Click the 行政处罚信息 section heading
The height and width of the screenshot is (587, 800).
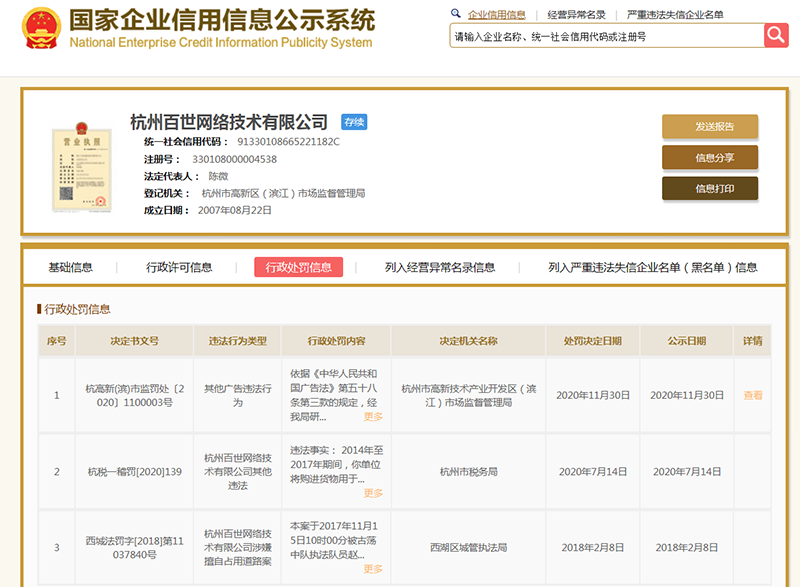coord(77,309)
